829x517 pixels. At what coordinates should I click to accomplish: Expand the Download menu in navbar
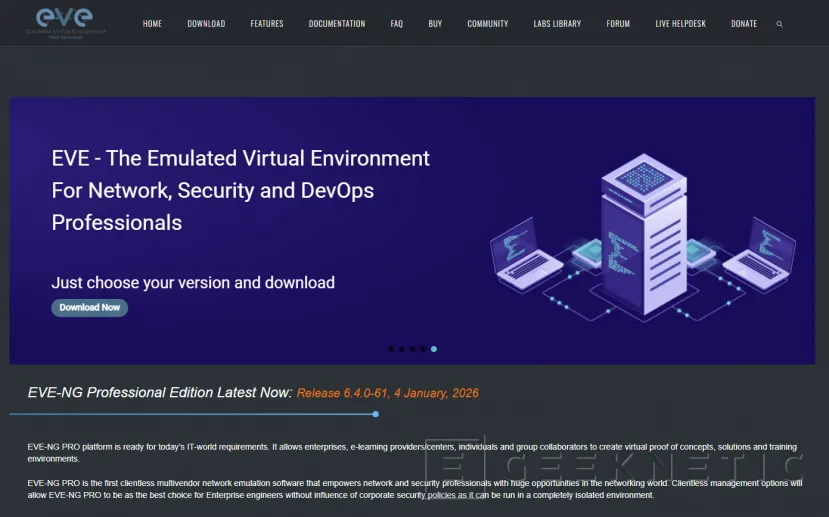click(206, 24)
